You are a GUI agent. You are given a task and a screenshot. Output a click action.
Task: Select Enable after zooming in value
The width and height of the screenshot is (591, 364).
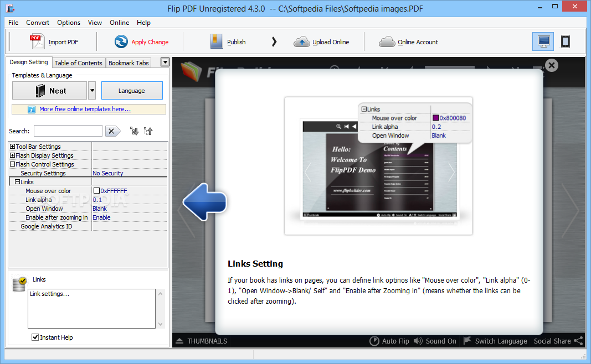102,217
